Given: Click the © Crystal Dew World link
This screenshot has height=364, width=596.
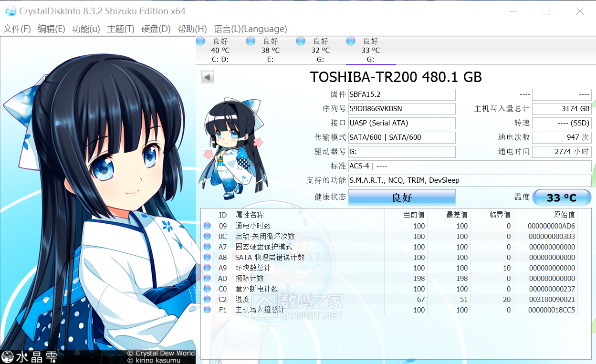Looking at the screenshot, I should click(x=161, y=353).
